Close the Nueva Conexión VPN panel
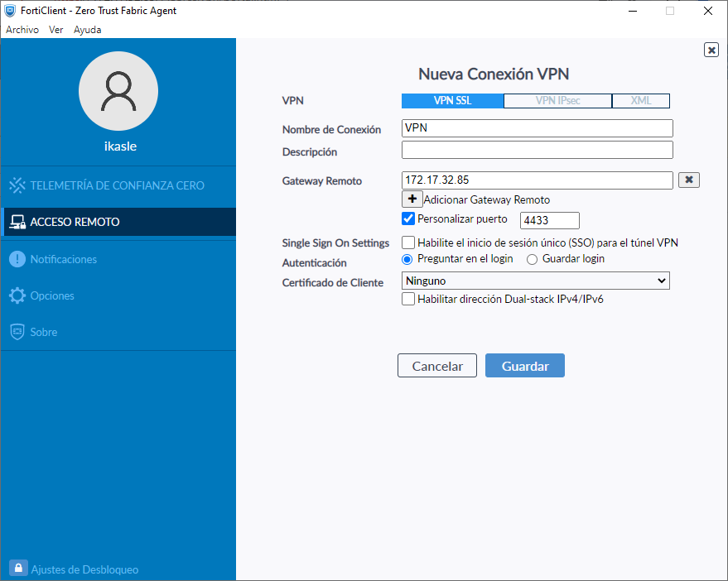The image size is (728, 581). [711, 50]
